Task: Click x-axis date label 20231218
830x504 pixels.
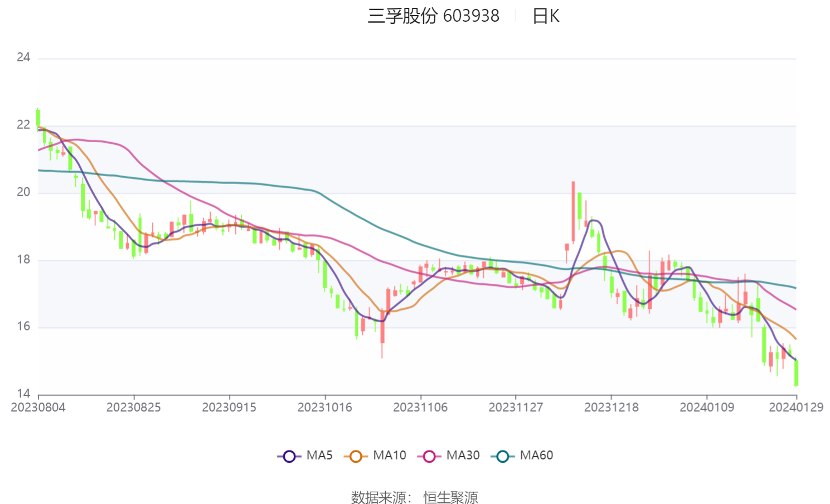Action: 611,408
